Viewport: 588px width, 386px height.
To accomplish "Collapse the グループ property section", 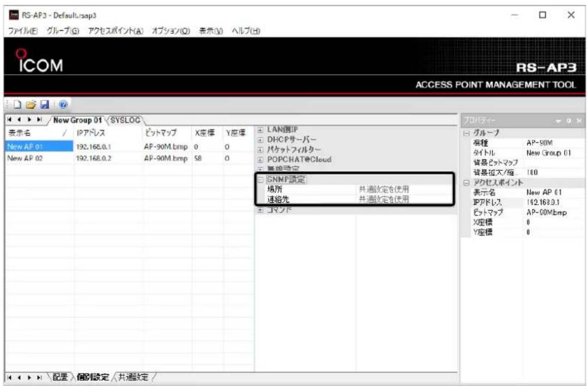I will [467, 133].
